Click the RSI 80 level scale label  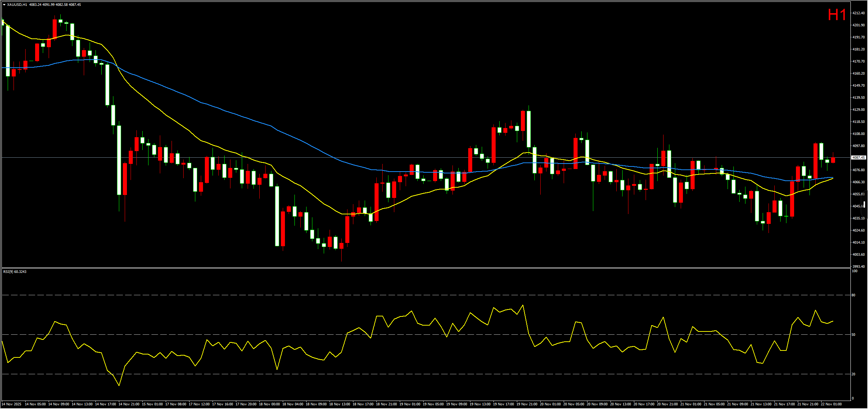coord(853,295)
